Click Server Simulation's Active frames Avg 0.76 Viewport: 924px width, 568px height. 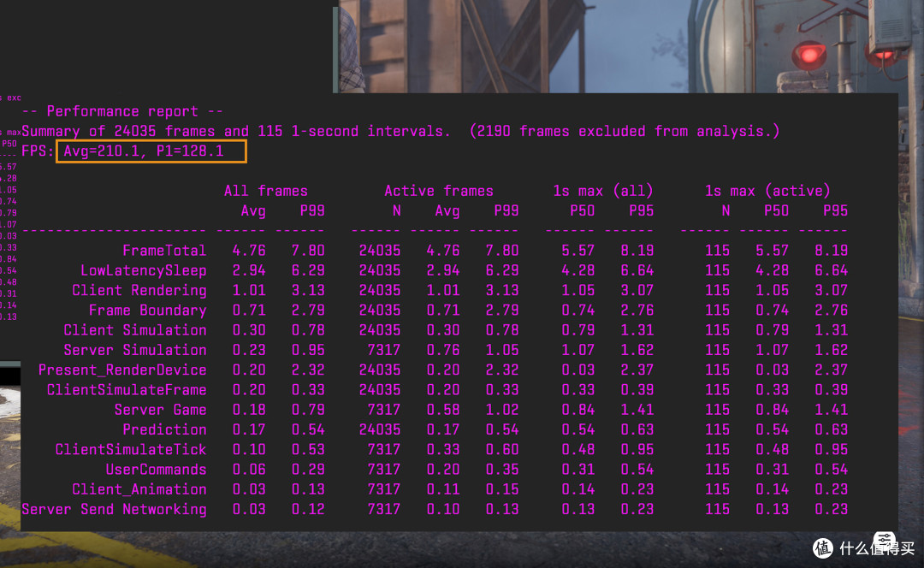click(443, 350)
